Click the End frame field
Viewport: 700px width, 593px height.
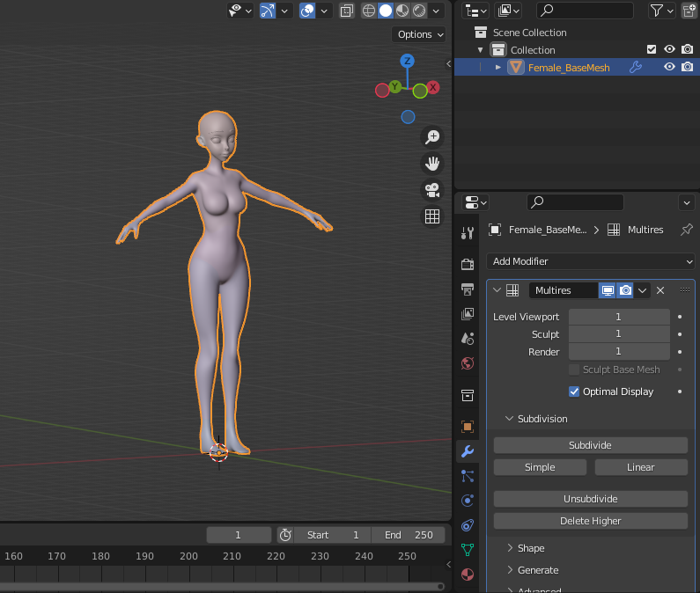tap(409, 535)
